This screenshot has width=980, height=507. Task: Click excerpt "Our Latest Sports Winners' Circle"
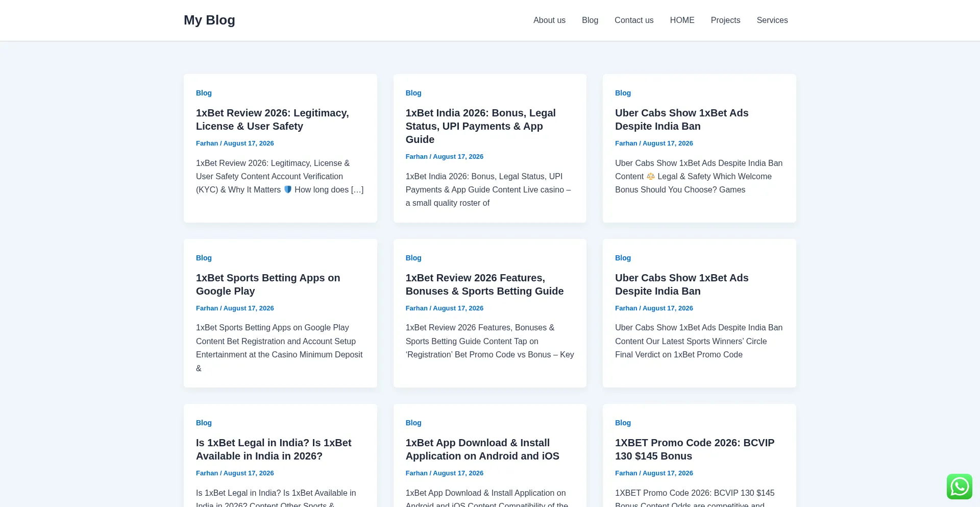tap(699, 341)
